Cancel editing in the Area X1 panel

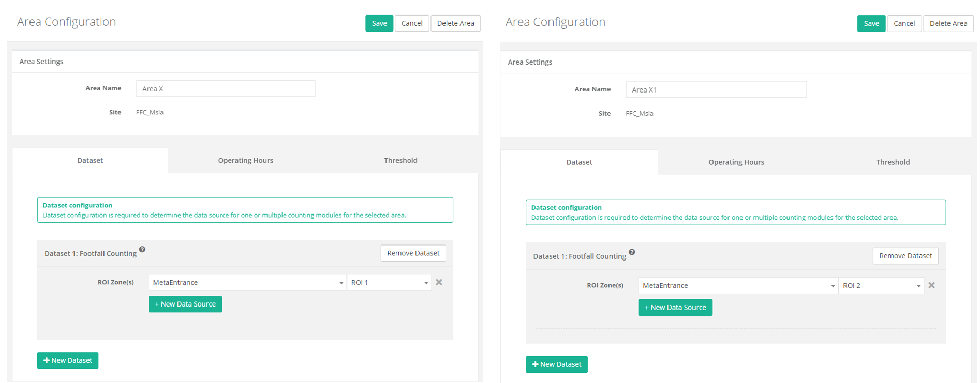pos(904,23)
